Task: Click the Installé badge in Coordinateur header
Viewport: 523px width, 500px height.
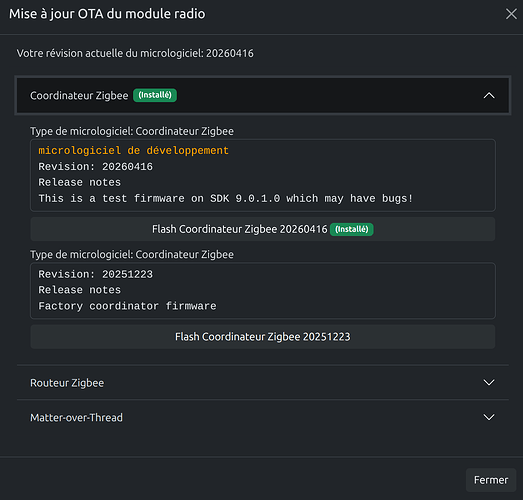Action: pos(155,95)
